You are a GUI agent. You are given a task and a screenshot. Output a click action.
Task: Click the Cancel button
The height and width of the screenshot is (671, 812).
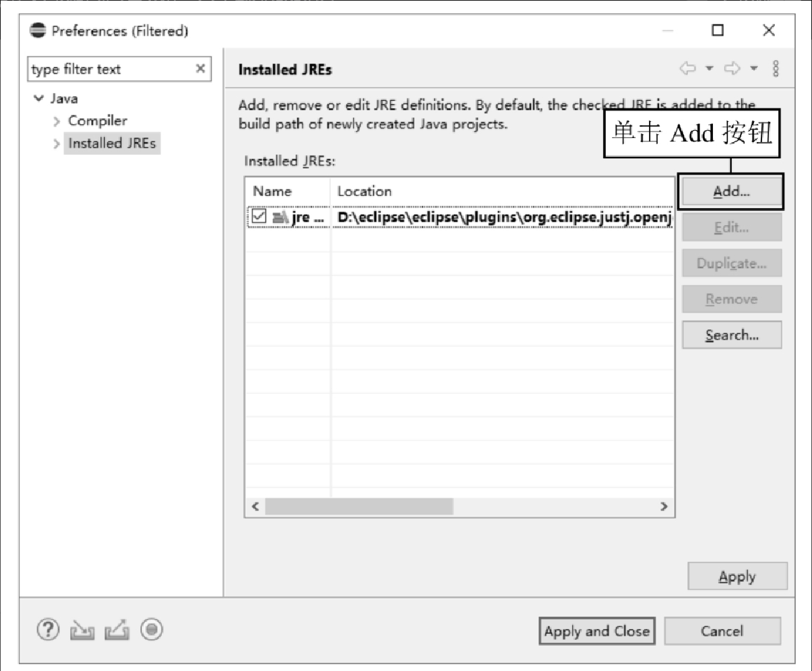722,631
